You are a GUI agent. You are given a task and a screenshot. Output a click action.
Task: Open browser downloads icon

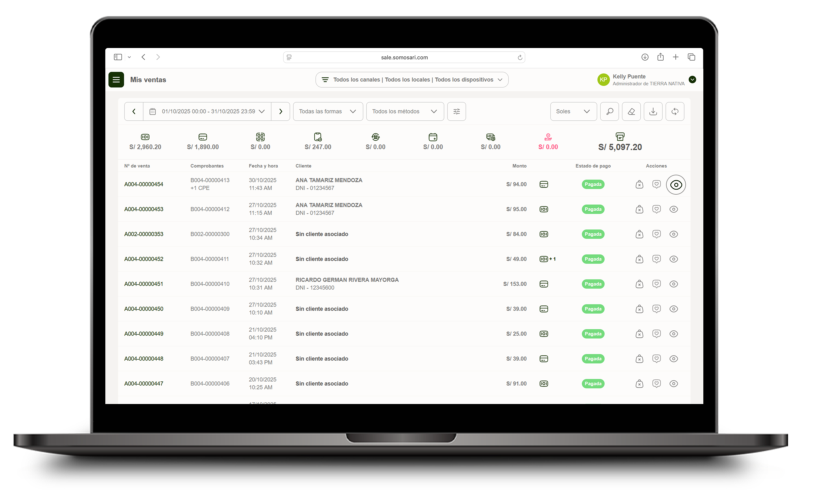coord(645,57)
